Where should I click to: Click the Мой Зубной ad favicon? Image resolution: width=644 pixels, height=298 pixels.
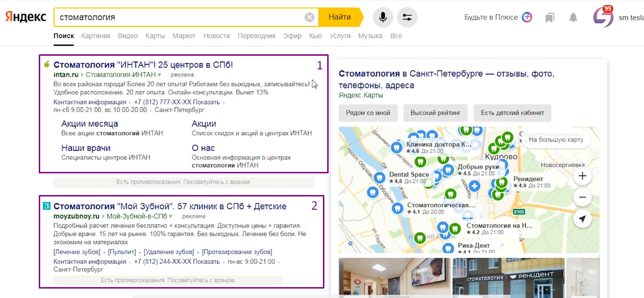point(46,206)
